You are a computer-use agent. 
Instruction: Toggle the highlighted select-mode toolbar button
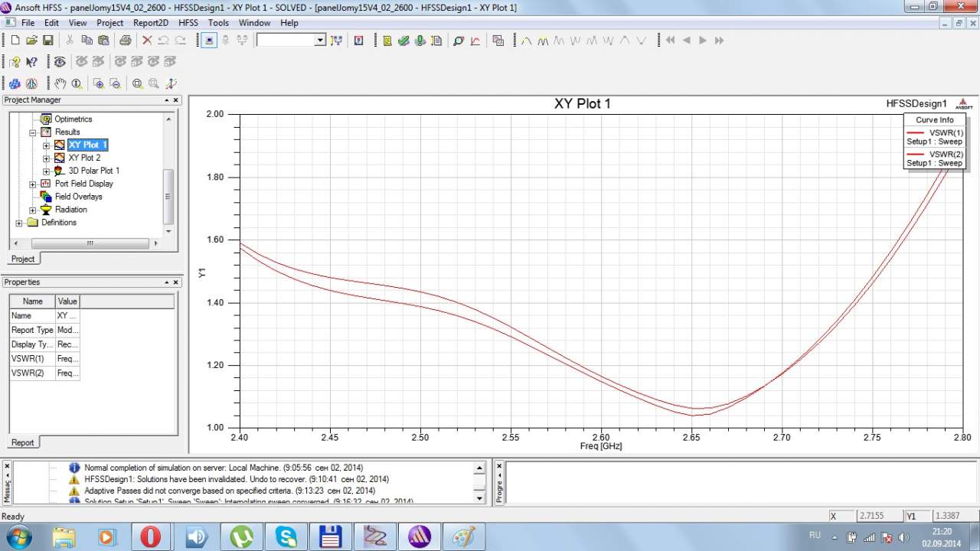coord(210,41)
